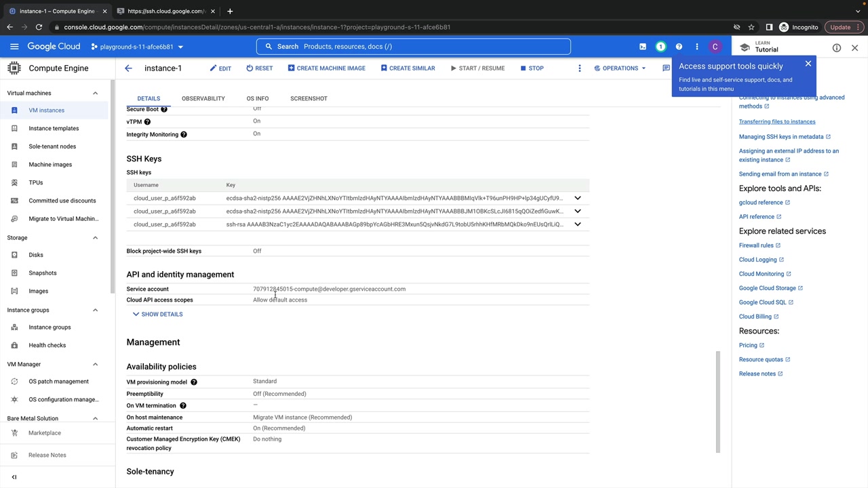Viewport: 868px width, 488px height.
Task: Open Transferring files to instances link
Action: [777, 122]
